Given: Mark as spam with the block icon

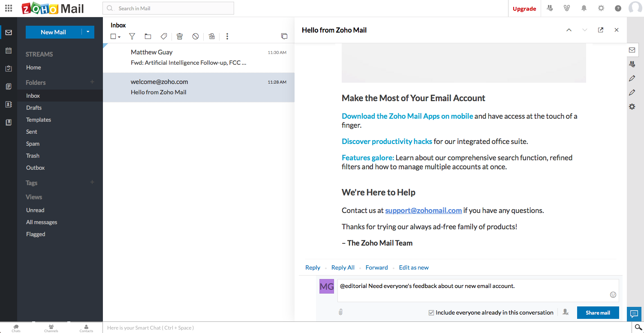Looking at the screenshot, I should [x=196, y=36].
